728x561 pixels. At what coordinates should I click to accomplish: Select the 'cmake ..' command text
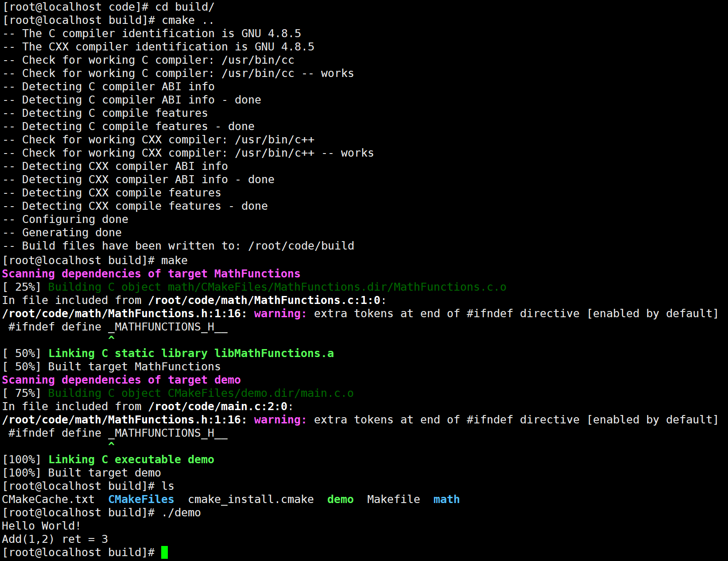[188, 20]
